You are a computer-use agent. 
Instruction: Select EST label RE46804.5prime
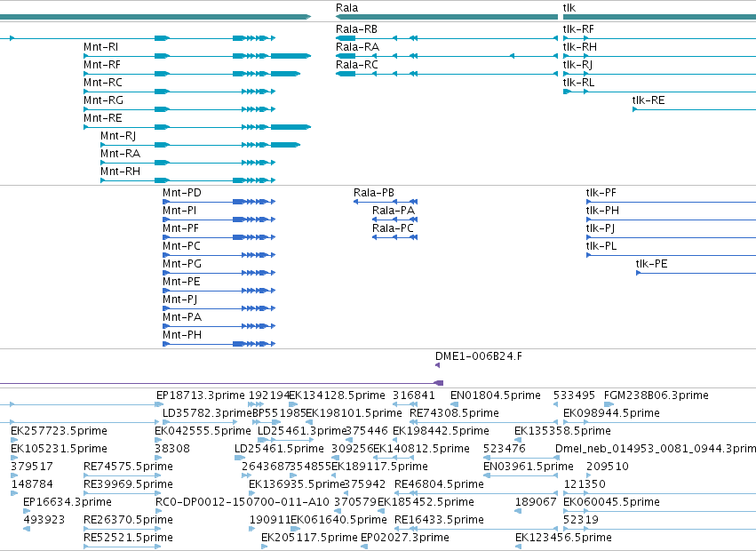439,484
